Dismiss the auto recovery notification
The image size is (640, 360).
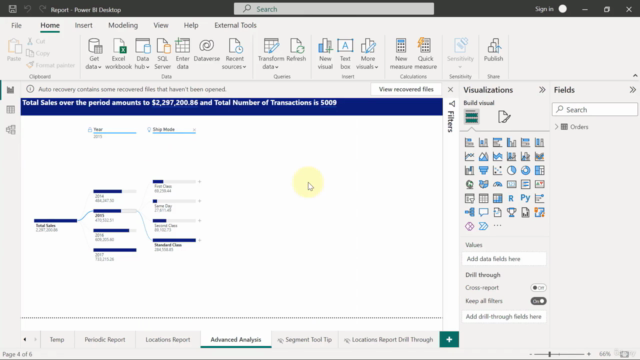[x=450, y=89]
